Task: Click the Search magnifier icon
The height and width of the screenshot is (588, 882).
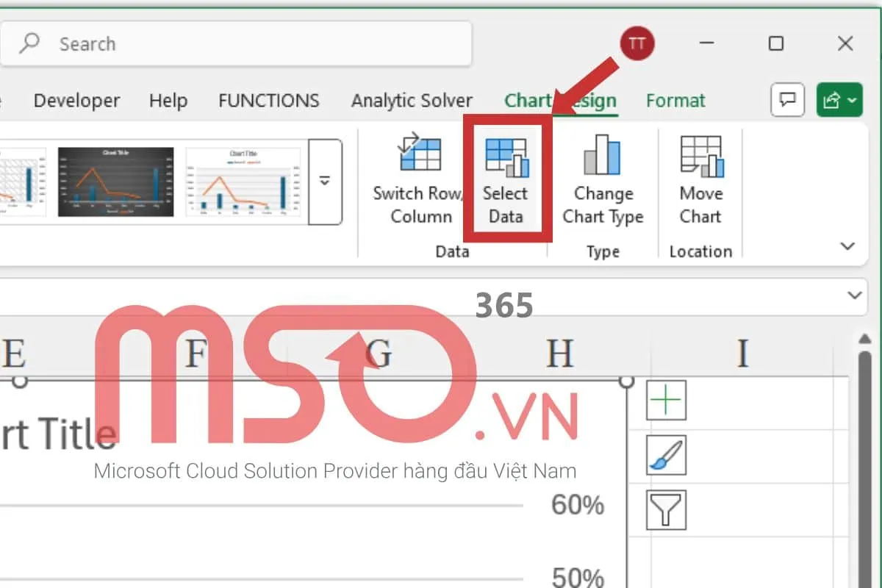Action: coord(29,43)
